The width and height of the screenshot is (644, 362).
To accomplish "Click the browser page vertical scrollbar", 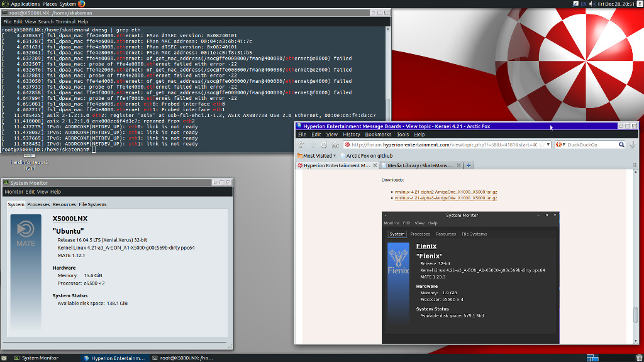I will click(636, 256).
